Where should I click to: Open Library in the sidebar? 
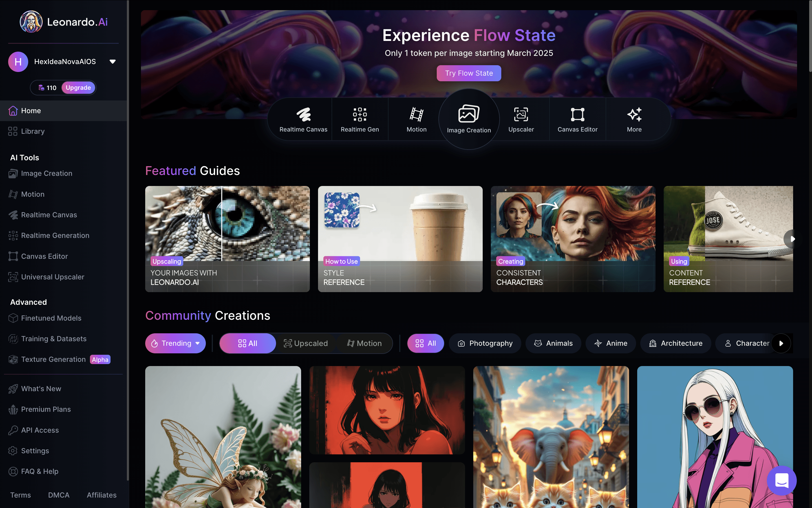63,131
